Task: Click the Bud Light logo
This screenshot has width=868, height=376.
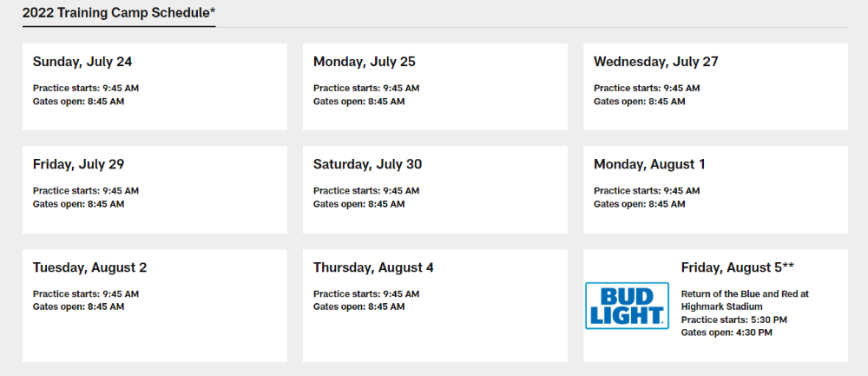Action: tap(627, 306)
